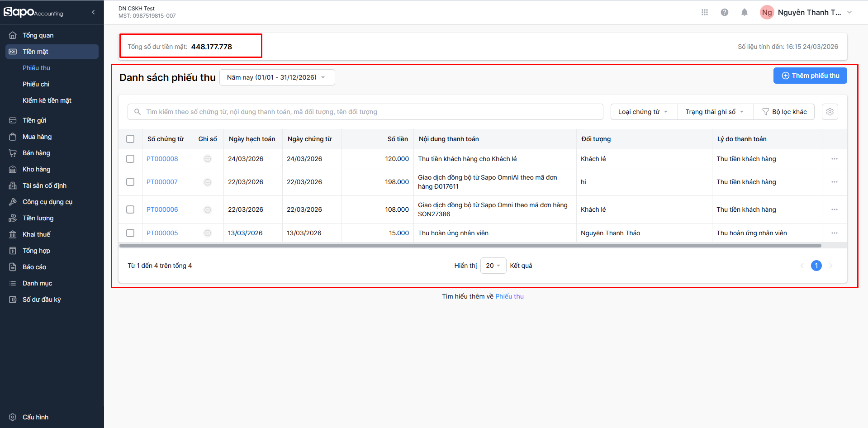Image resolution: width=868 pixels, height=428 pixels.
Task: Open Cấu hình settings in the sidebar
Action: 52,417
